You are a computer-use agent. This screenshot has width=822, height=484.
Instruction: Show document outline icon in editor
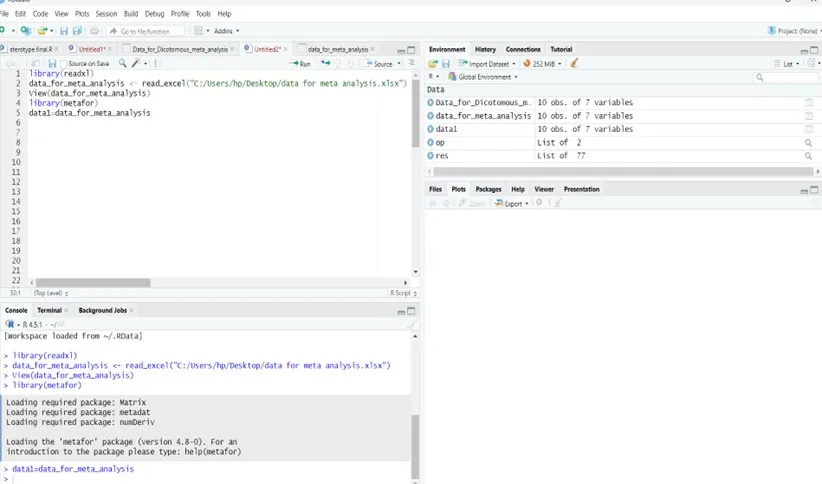pyautogui.click(x=412, y=63)
